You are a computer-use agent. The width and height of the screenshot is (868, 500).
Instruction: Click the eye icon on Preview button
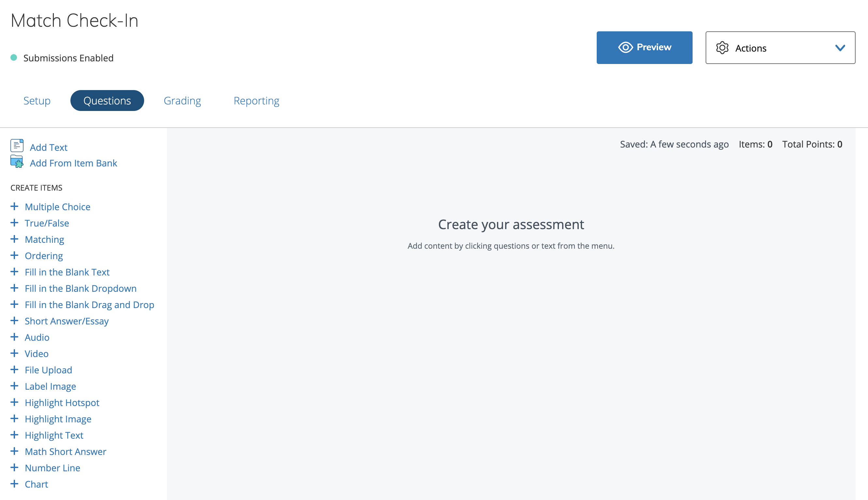625,47
